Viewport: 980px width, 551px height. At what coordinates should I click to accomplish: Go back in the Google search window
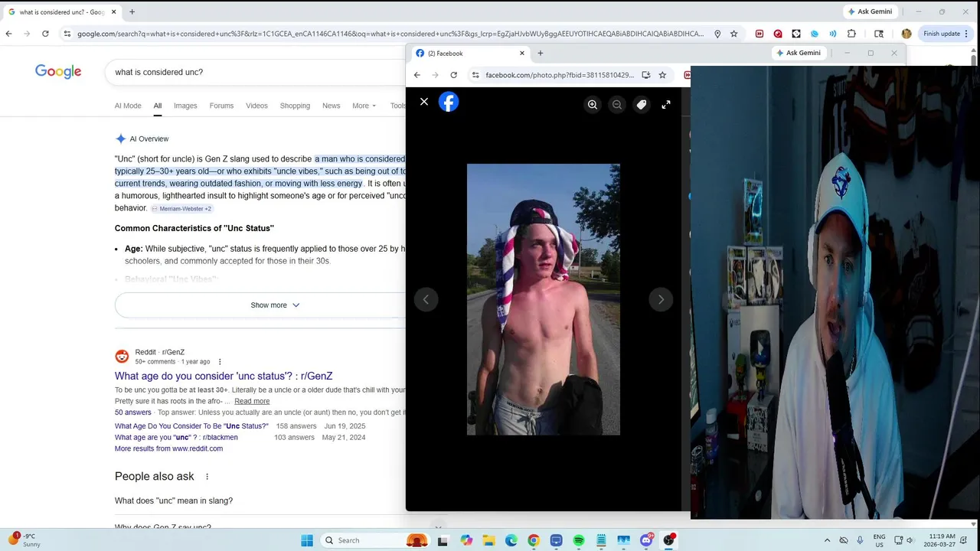(8, 34)
